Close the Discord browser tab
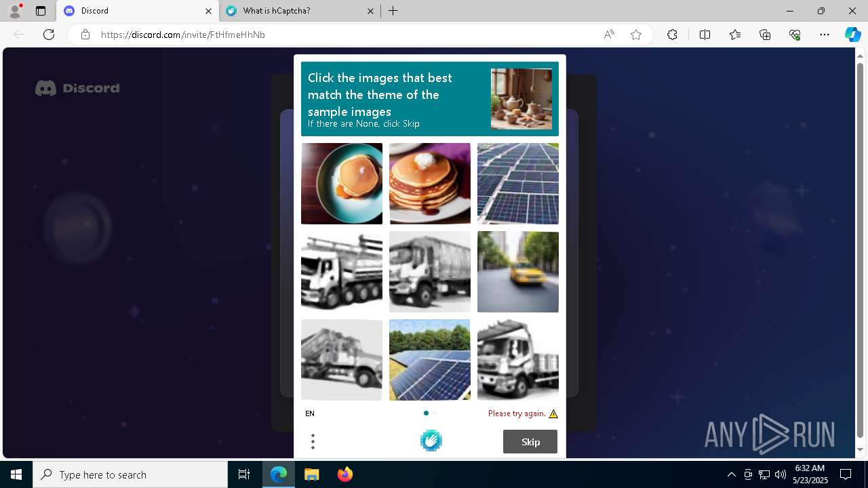This screenshot has height=488, width=868. coord(208,11)
